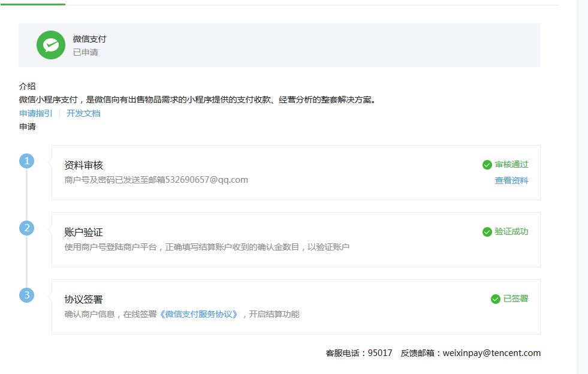Click the 客服电话：95017 text
588x374 pixels.
click(x=359, y=353)
